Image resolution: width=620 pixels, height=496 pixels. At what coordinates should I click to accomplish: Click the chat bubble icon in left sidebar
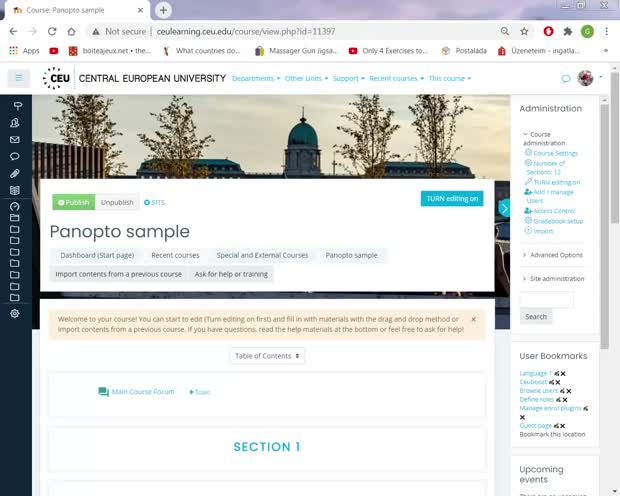pos(15,156)
